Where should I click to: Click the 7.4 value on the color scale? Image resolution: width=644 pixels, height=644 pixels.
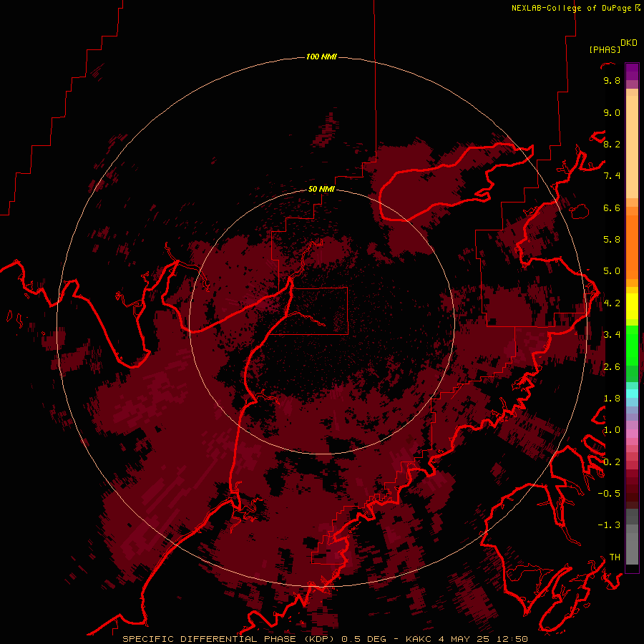click(612, 176)
